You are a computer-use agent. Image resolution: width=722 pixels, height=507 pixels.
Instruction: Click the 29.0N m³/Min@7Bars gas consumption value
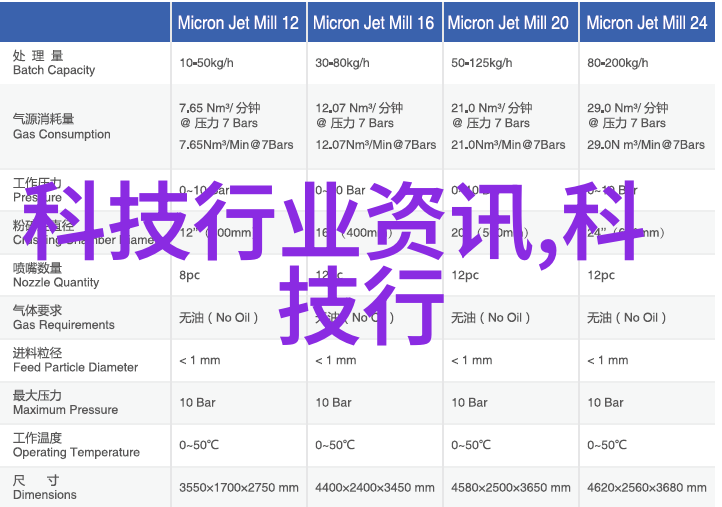tap(646, 145)
